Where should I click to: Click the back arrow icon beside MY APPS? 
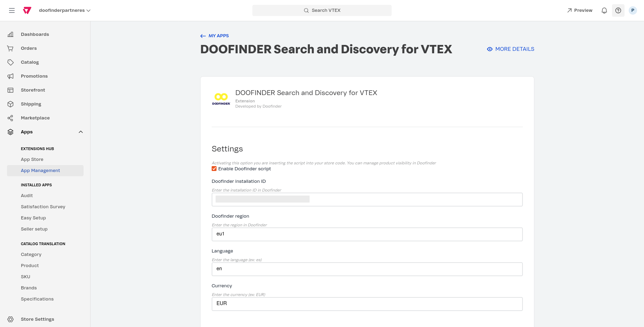[x=203, y=36]
